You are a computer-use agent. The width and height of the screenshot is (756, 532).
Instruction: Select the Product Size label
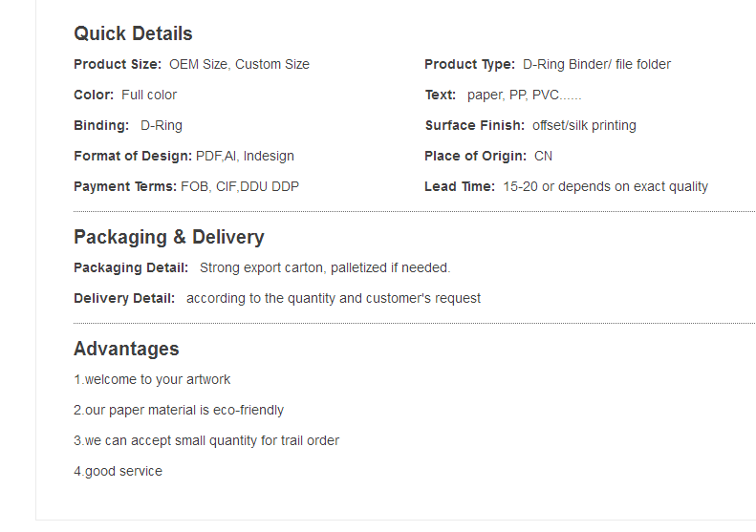point(118,64)
